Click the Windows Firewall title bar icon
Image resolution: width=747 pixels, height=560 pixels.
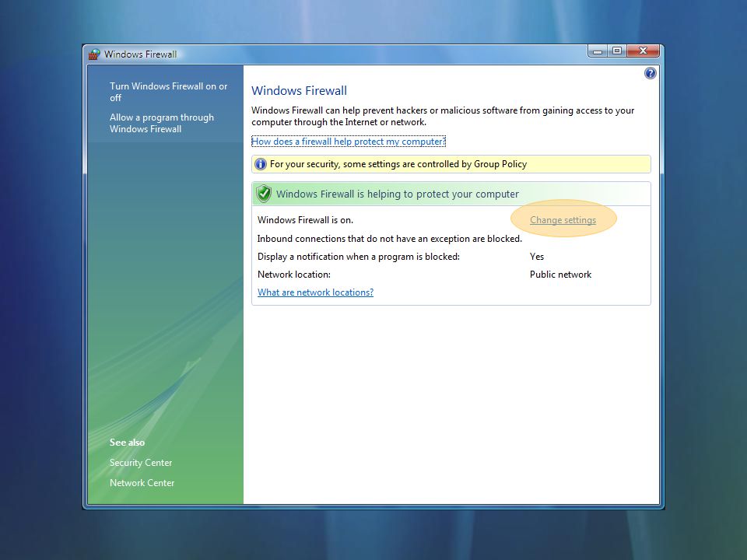[94, 54]
